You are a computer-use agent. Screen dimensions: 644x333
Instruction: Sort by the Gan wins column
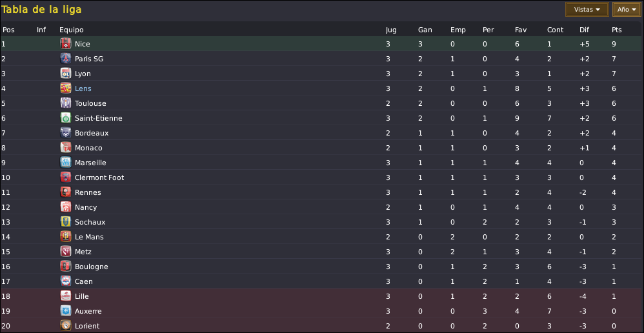tap(425, 30)
